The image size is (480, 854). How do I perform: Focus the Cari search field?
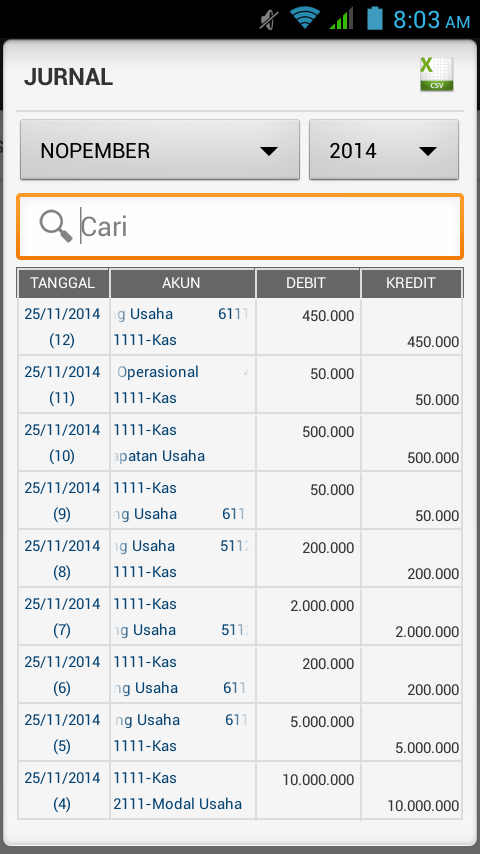[240, 226]
